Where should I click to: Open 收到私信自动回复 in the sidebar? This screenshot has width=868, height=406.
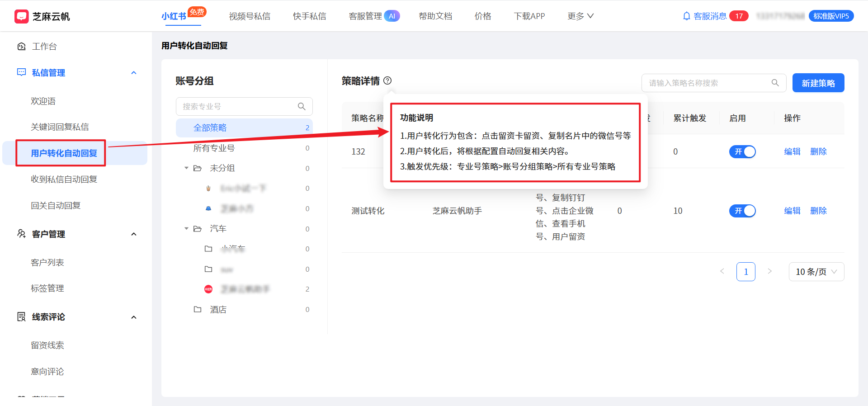64,179
